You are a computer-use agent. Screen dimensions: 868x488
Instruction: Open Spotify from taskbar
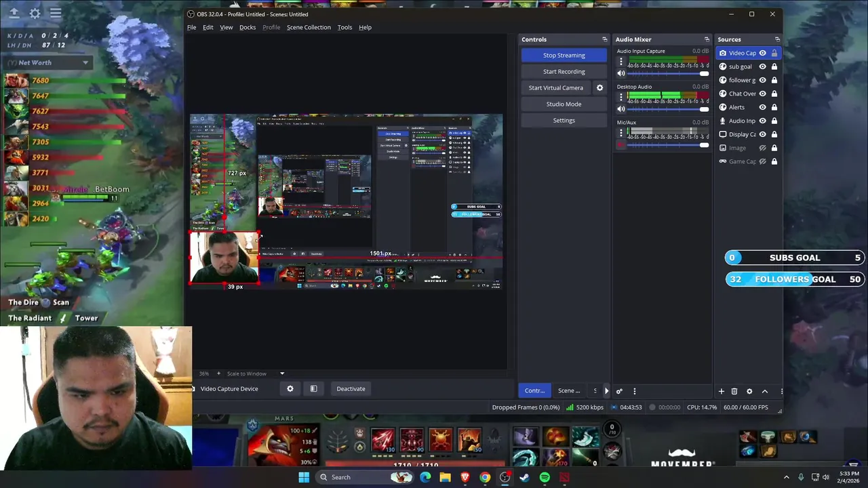tap(545, 477)
